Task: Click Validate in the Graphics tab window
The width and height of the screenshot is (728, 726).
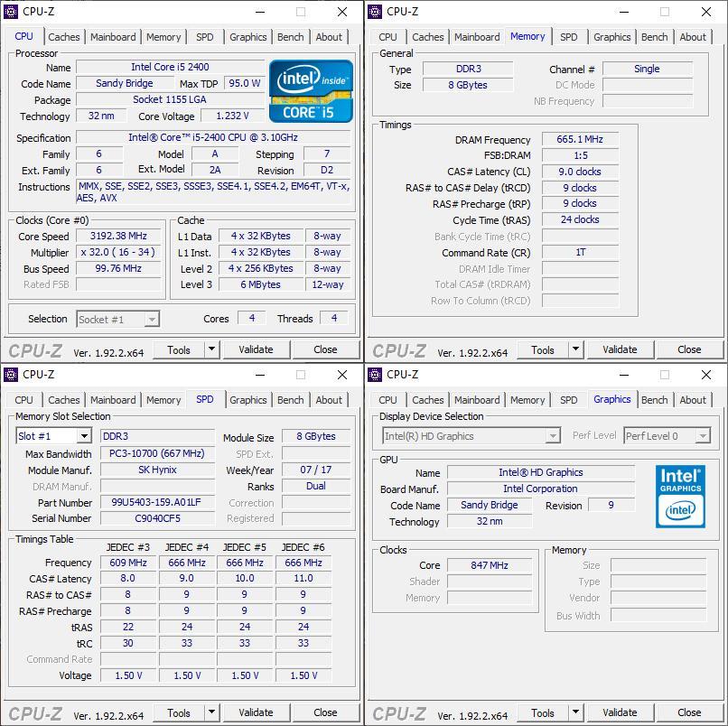Action: tap(620, 712)
